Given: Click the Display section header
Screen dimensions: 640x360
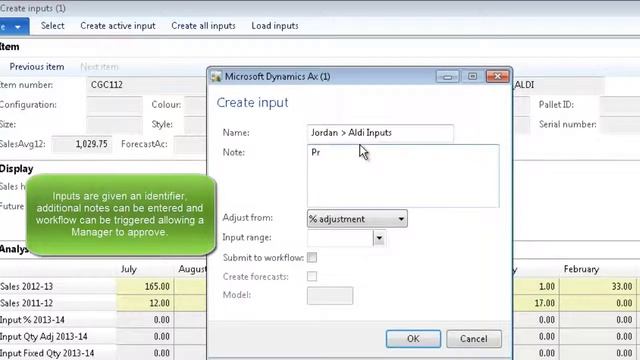Looking at the screenshot, I should (x=16, y=169).
